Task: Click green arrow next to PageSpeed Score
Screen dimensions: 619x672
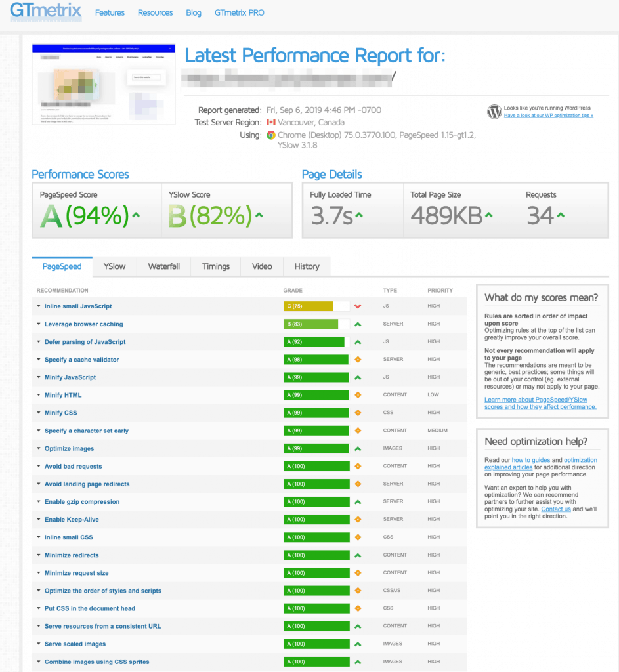Action: click(x=136, y=215)
